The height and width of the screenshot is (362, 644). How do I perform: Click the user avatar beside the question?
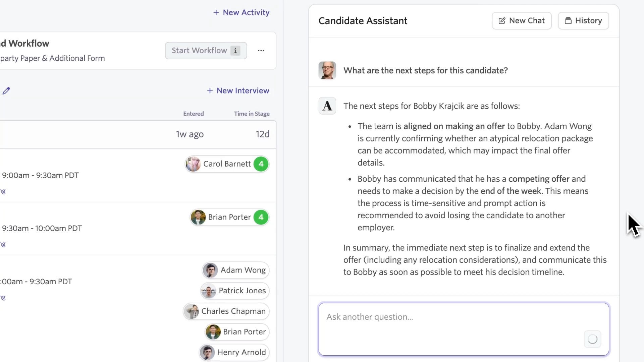[327, 70]
